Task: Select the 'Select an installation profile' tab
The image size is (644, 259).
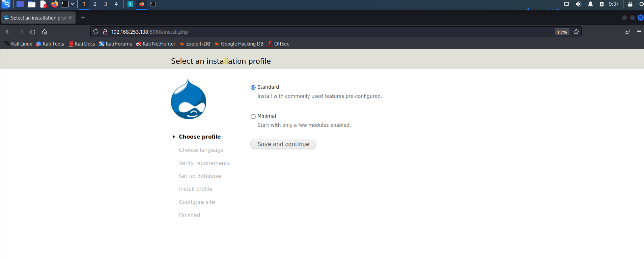Action: click(38, 18)
